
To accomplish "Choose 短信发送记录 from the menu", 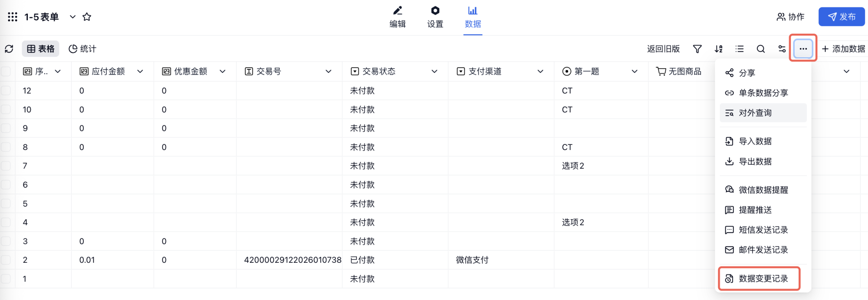I will click(x=763, y=230).
